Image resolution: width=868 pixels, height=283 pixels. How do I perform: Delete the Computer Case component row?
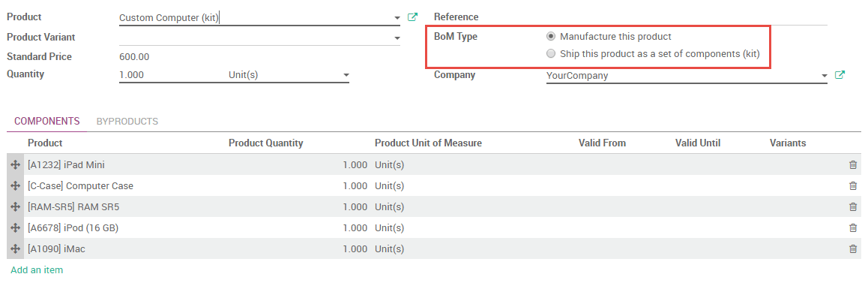coord(853,186)
